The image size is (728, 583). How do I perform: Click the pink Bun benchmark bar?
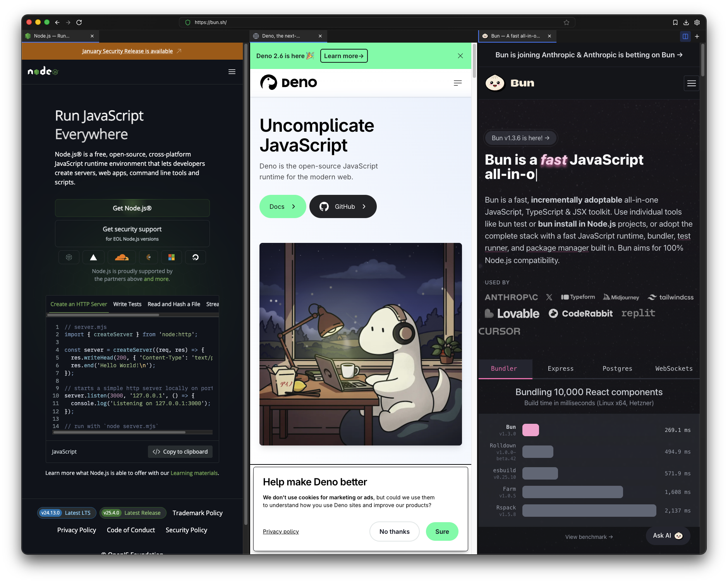tap(531, 430)
